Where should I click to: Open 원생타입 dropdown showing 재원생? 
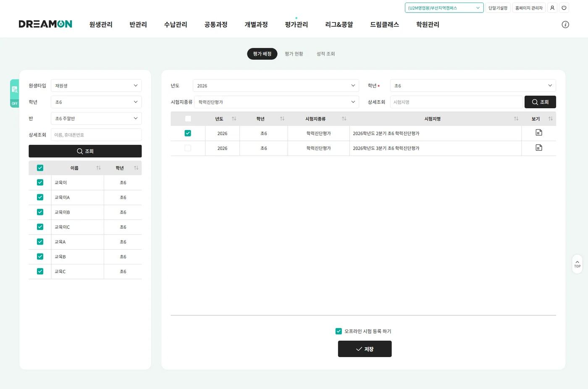(96, 86)
